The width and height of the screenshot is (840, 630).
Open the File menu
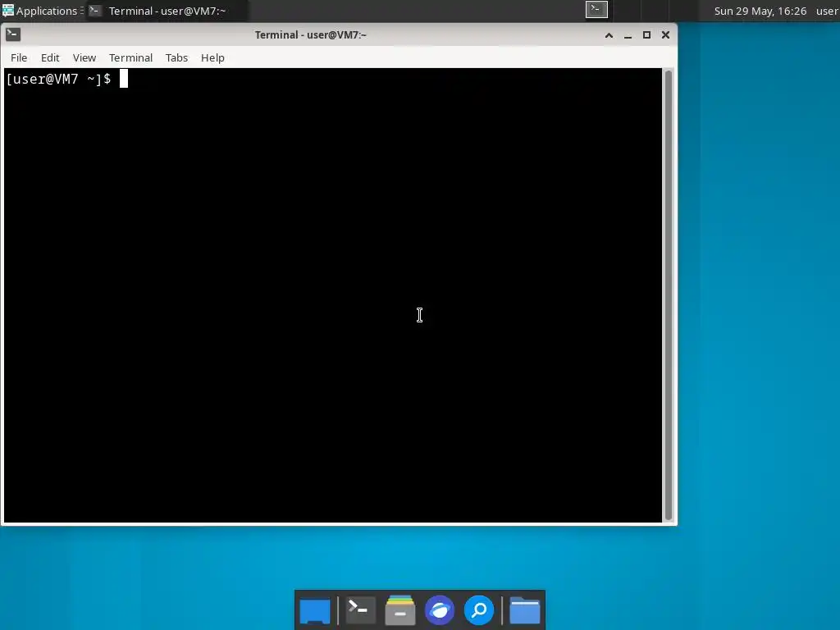[19, 58]
